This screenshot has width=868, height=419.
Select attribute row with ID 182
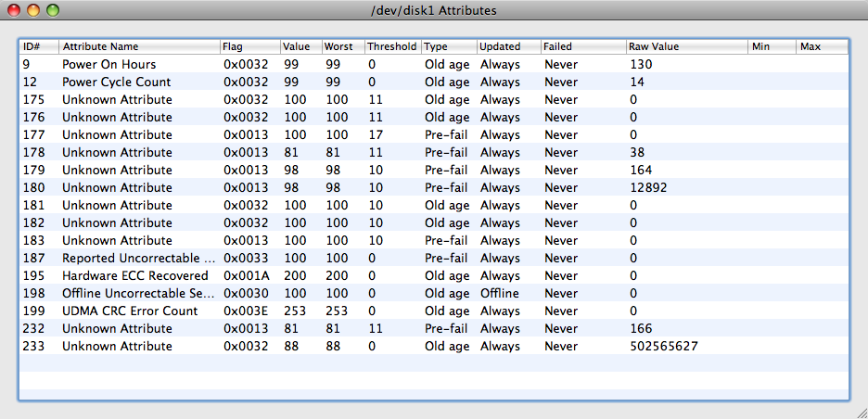pyautogui.click(x=434, y=223)
